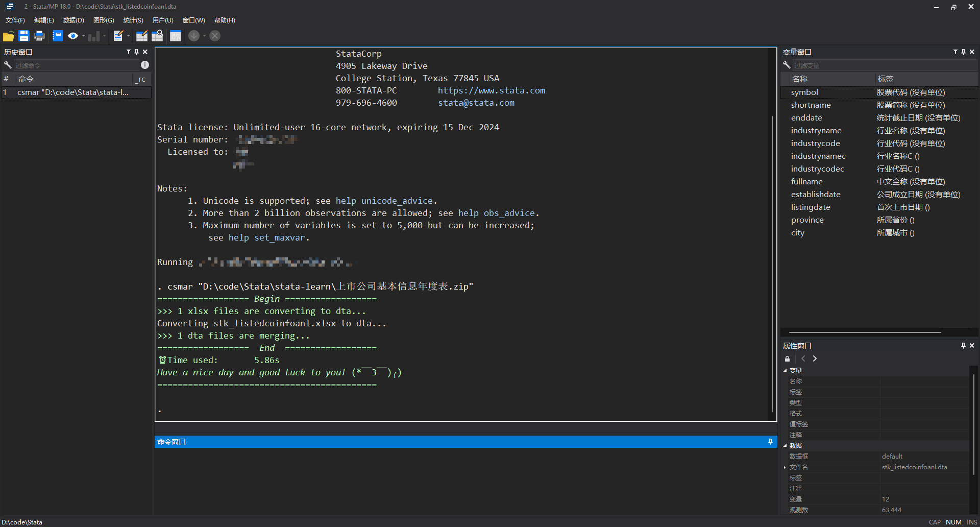Open a file with the folder icon
This screenshot has height=527, width=980.
point(9,36)
